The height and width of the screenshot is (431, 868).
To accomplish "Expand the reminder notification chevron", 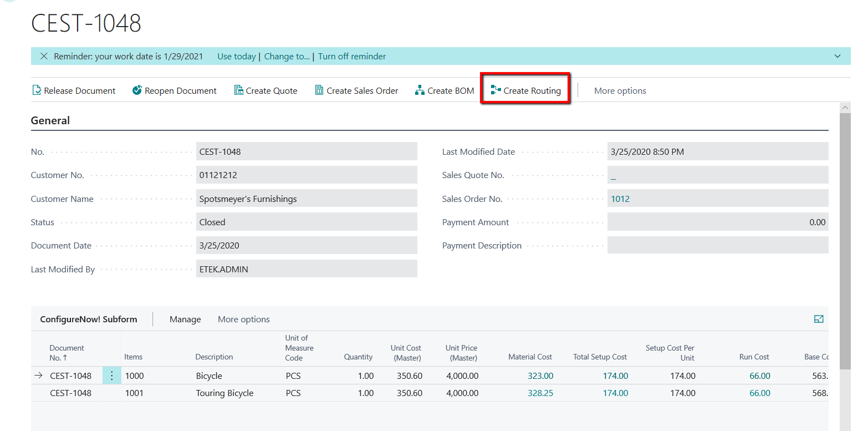I will [x=837, y=57].
